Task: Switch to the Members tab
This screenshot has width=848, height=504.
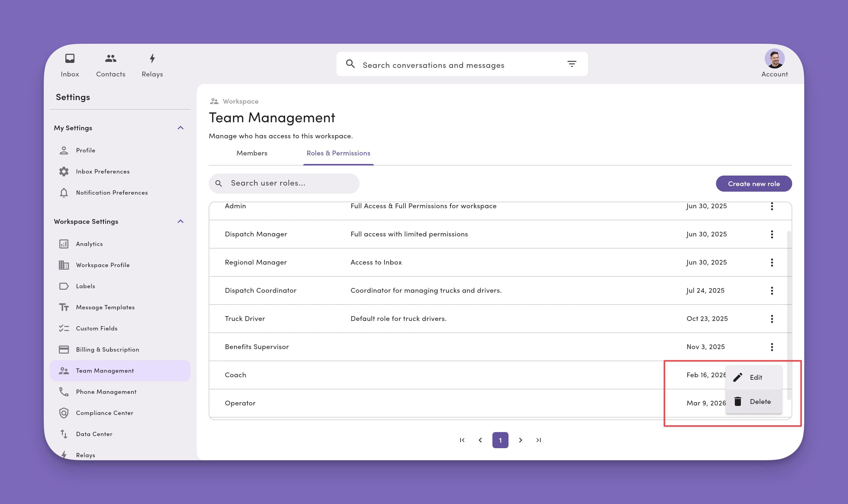Action: coord(252,153)
